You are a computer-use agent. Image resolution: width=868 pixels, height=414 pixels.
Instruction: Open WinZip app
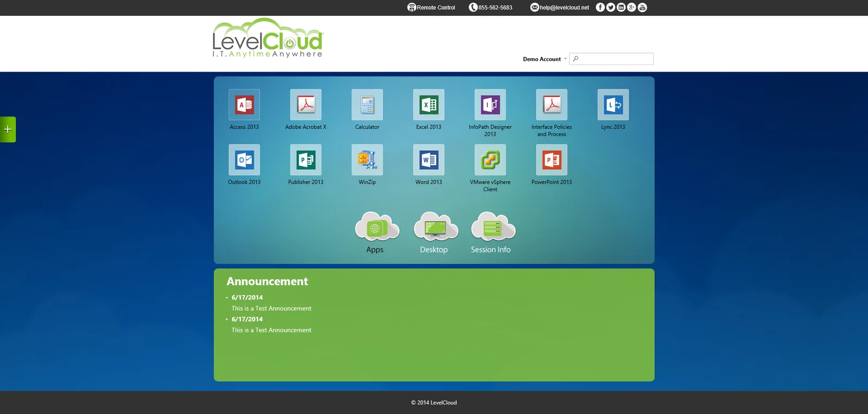367,160
